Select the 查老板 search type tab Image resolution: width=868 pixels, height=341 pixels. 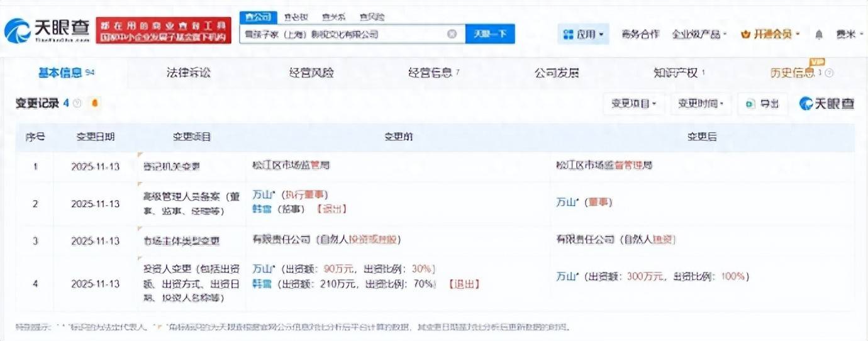coord(296,17)
